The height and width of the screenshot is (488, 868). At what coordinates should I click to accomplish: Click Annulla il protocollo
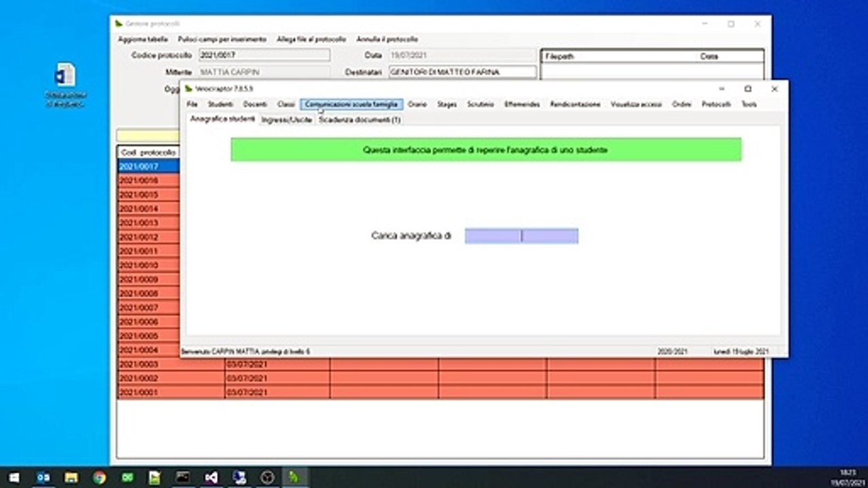pyautogui.click(x=387, y=39)
